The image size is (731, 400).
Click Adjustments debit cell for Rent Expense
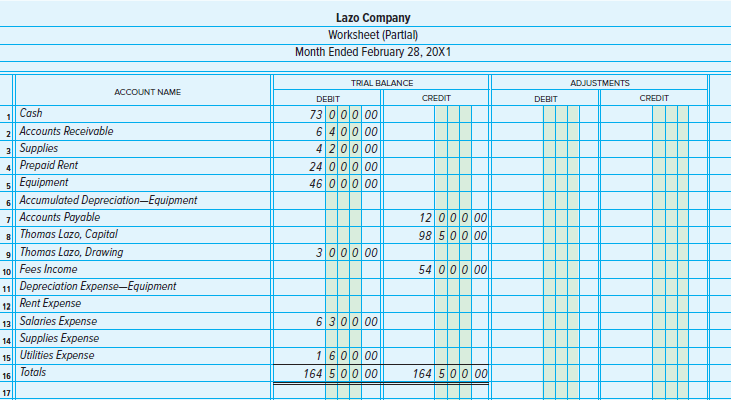[544, 303]
